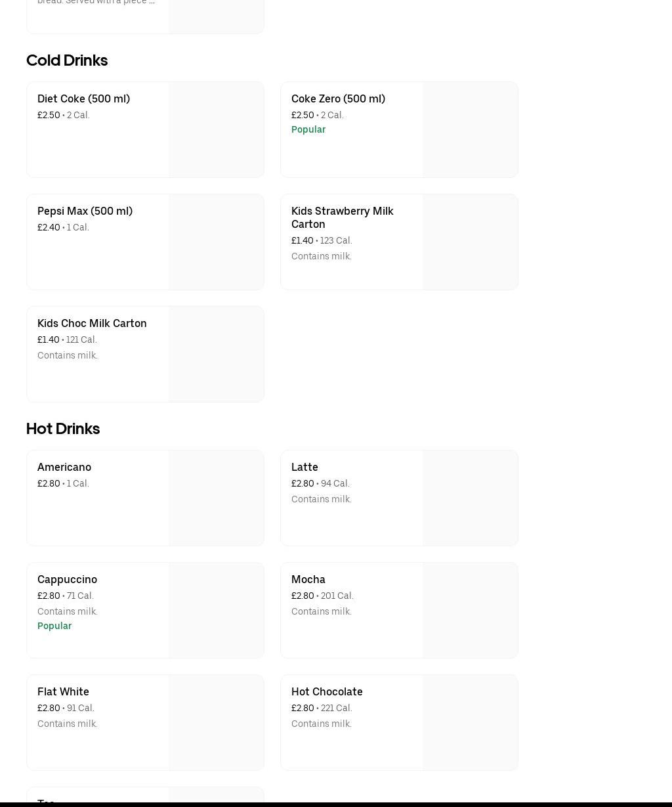Pick the Americano hot drink title
Image resolution: width=672 pixels, height=807 pixels.
pos(64,467)
